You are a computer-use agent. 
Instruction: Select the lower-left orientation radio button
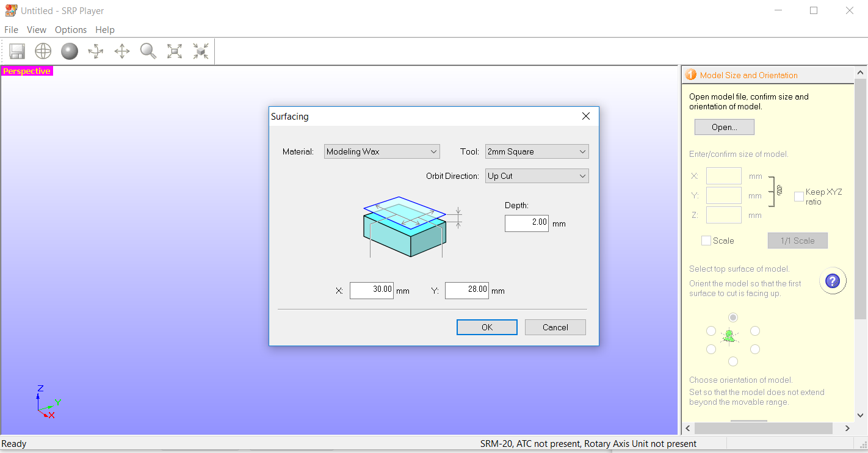pyautogui.click(x=711, y=349)
